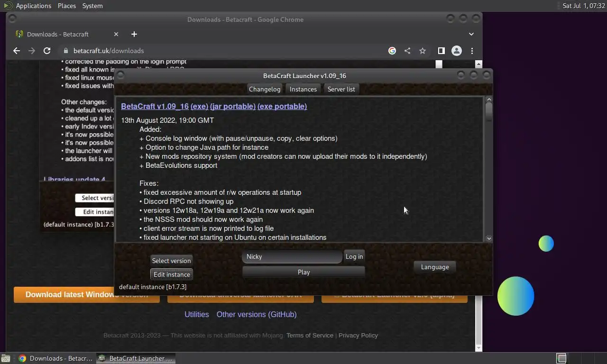This screenshot has width=607, height=364.
Task: Open the Instances tab in launcher
Action: [303, 89]
